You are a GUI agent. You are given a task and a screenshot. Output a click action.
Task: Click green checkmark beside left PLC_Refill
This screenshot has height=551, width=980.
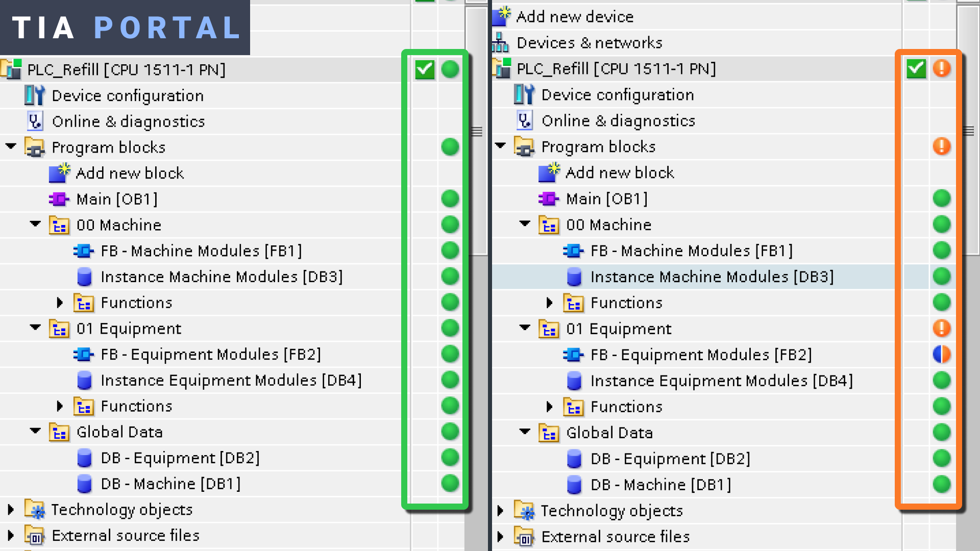tap(425, 69)
